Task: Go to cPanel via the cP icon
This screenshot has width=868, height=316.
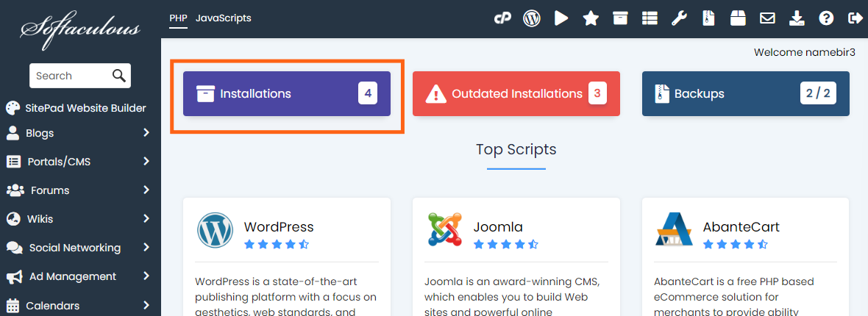Action: (x=502, y=19)
